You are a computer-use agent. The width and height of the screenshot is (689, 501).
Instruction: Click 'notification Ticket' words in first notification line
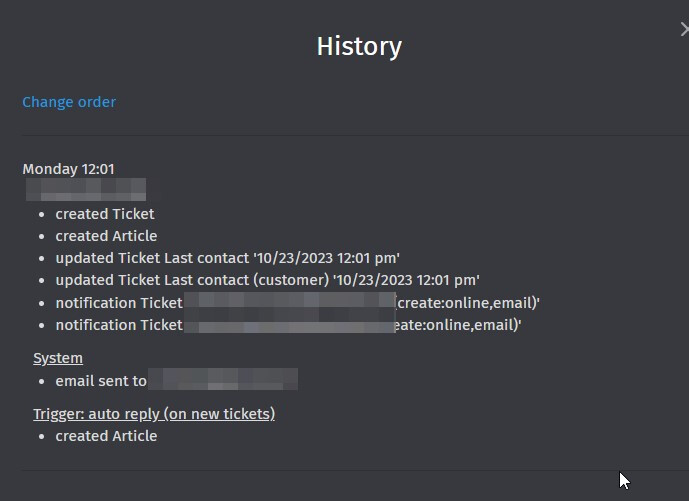pyautogui.click(x=119, y=303)
